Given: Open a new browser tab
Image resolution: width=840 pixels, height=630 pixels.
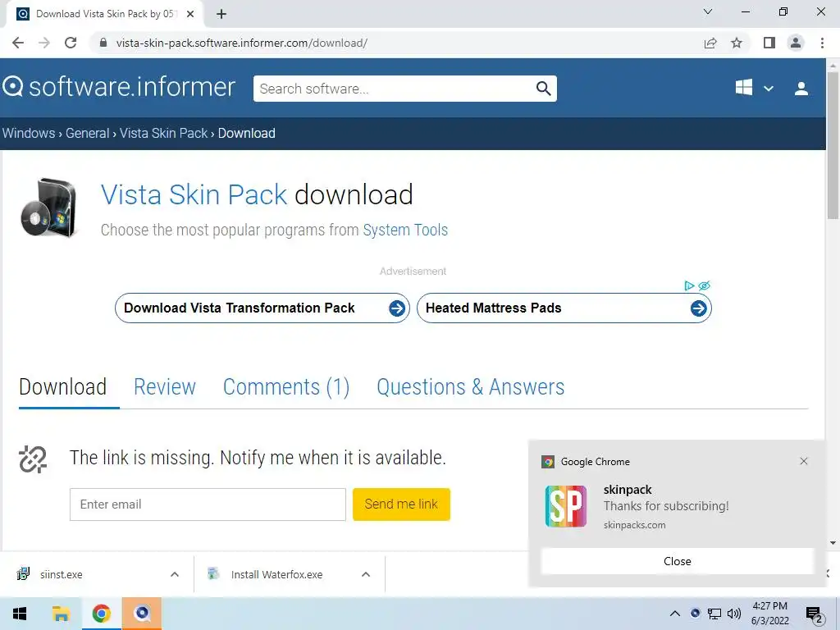Looking at the screenshot, I should (221, 14).
